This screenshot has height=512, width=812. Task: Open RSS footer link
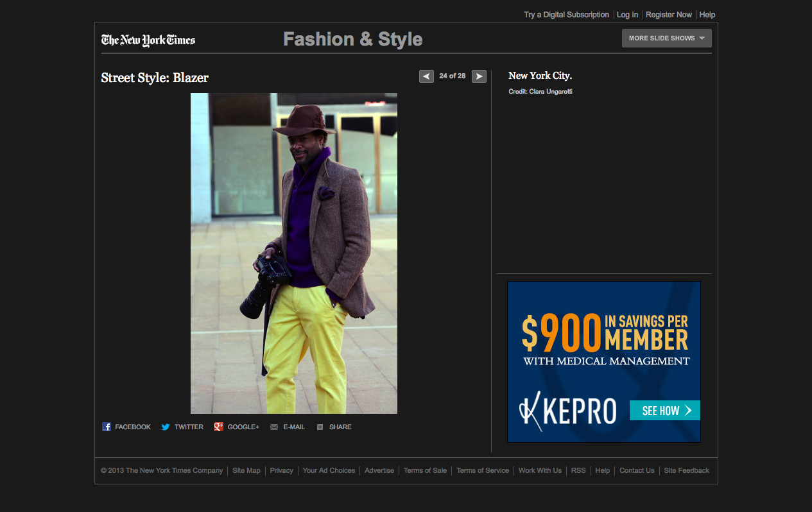click(x=578, y=470)
